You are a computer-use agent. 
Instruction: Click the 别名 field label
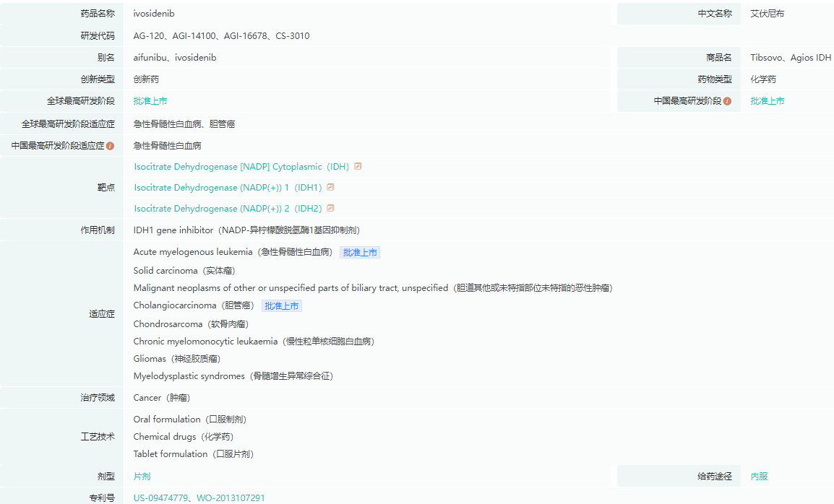click(x=106, y=58)
